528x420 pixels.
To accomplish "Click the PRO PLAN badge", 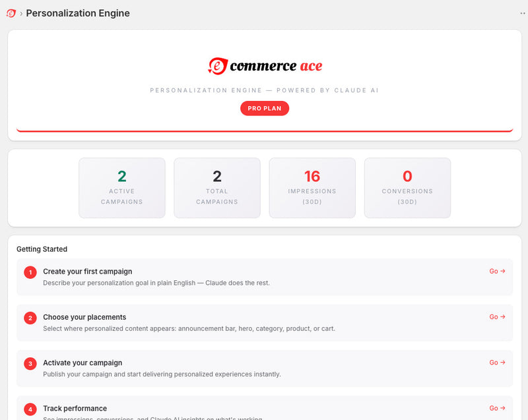I will pyautogui.click(x=265, y=108).
